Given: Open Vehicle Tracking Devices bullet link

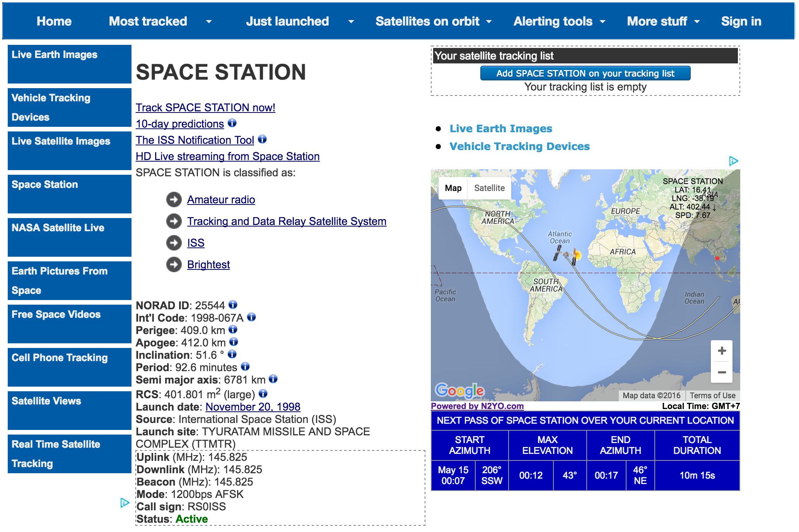Looking at the screenshot, I should (519, 146).
